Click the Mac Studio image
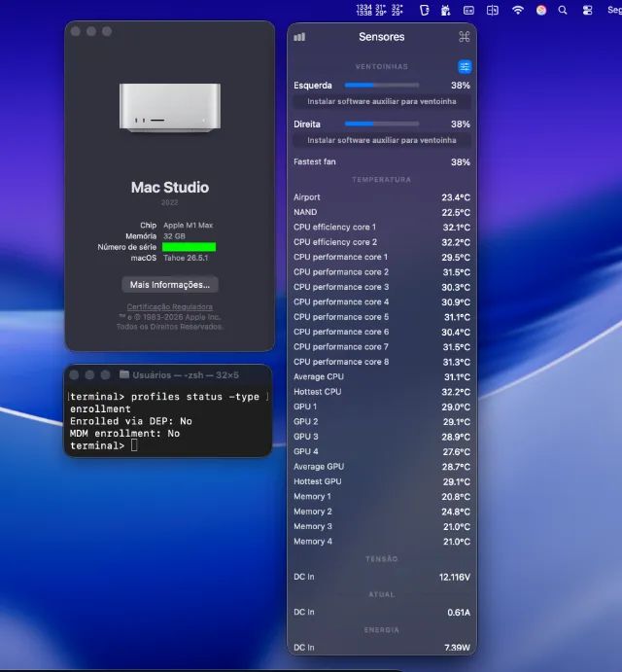Image resolution: width=622 pixels, height=672 pixels. point(170,108)
